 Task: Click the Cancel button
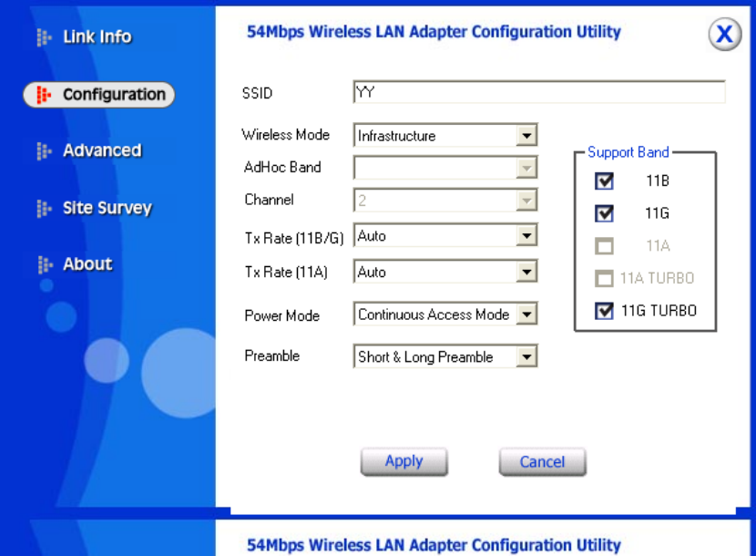543,462
